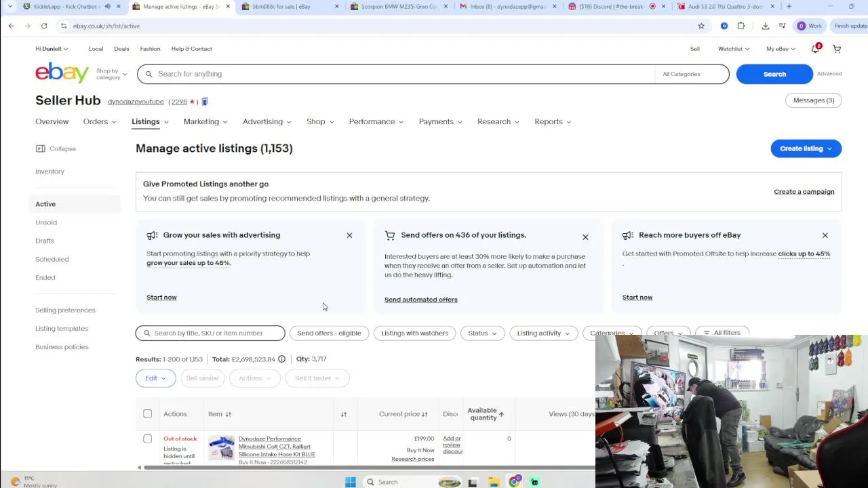Open the eBay notifications bell
The width and height of the screenshot is (868, 488).
[x=815, y=49]
